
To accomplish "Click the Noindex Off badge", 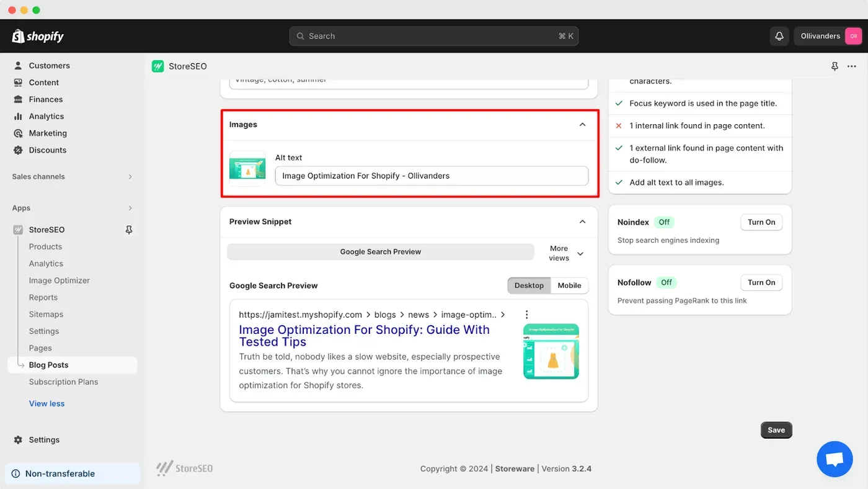I will (x=664, y=222).
